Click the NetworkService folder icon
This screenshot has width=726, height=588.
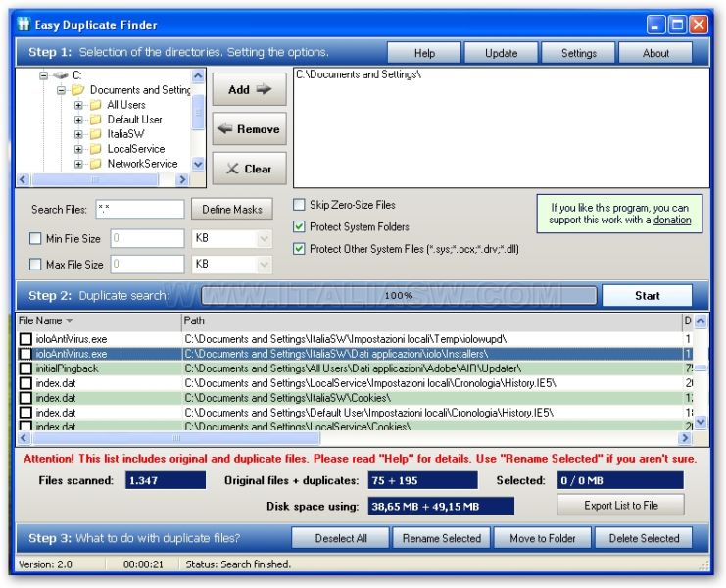click(95, 164)
